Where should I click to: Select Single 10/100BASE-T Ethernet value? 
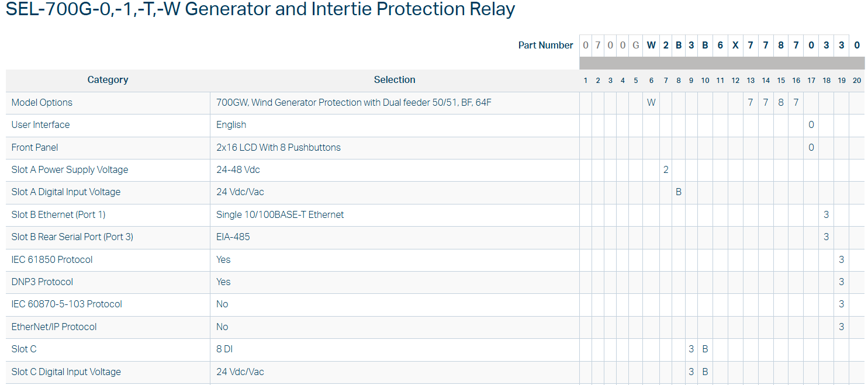click(x=280, y=215)
